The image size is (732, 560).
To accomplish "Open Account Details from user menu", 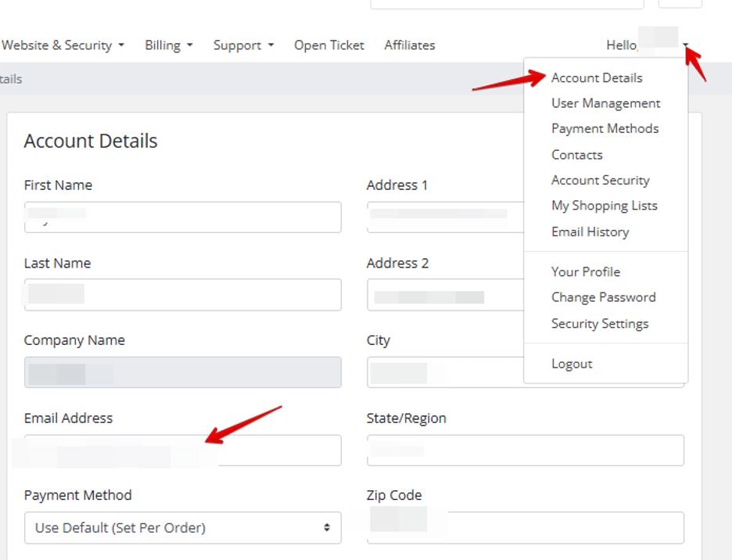I will 597,77.
